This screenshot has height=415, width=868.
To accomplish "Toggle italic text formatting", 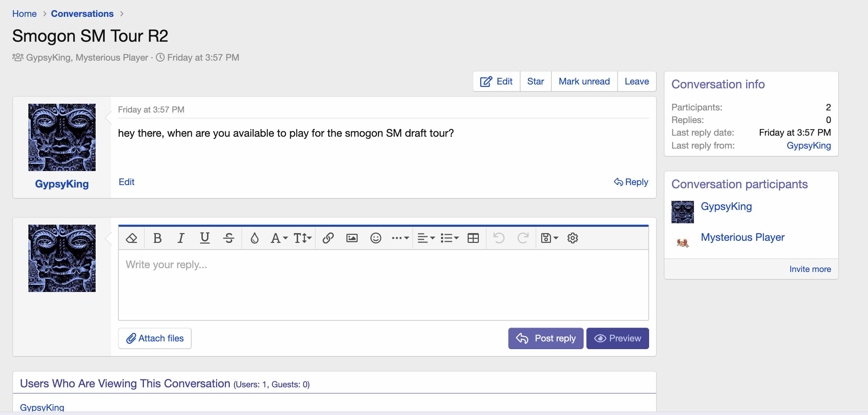I will tap(181, 238).
